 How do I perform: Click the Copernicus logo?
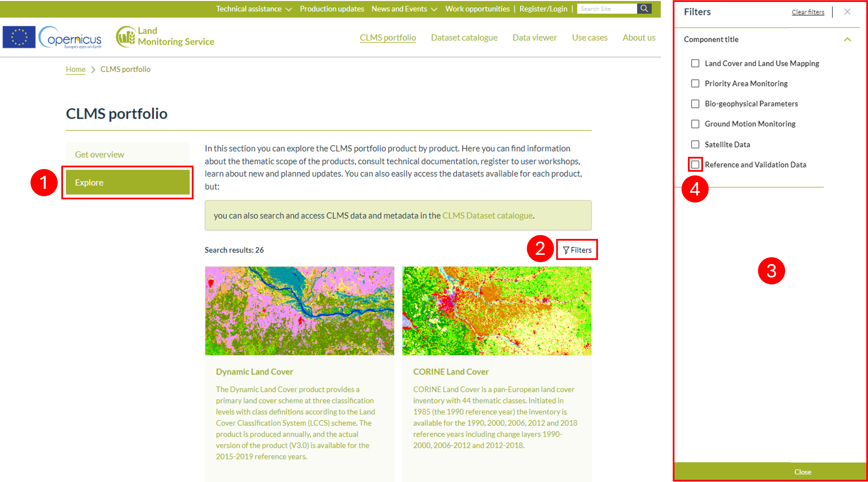click(70, 37)
